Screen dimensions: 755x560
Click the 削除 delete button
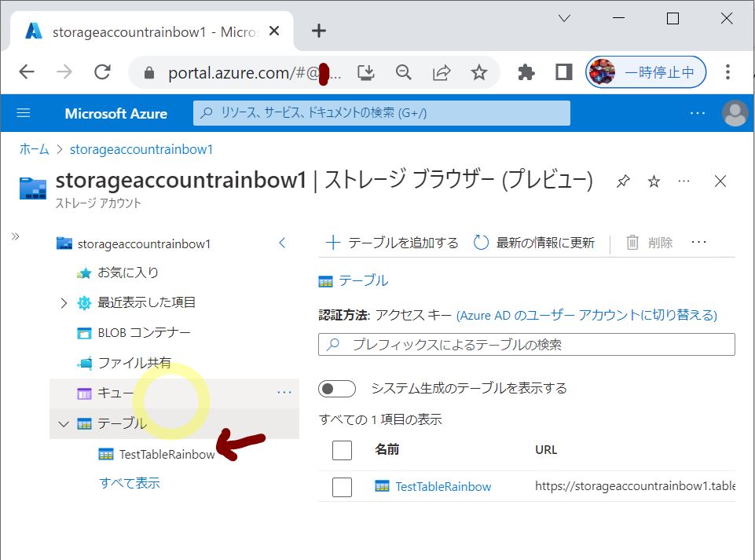coord(650,242)
